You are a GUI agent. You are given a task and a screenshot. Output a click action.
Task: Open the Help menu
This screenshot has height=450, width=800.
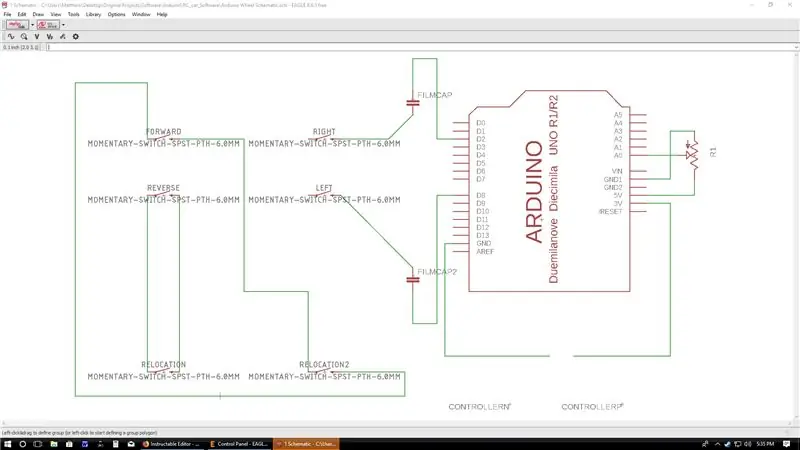pos(162,14)
